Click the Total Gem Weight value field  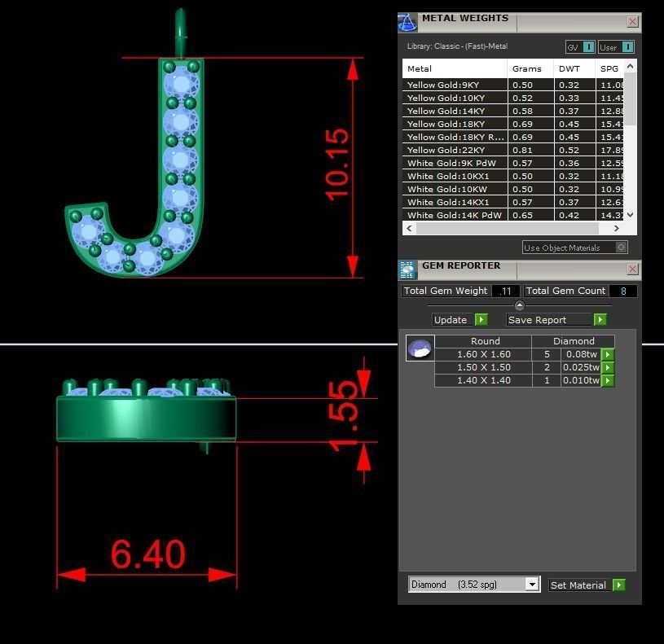tap(506, 291)
